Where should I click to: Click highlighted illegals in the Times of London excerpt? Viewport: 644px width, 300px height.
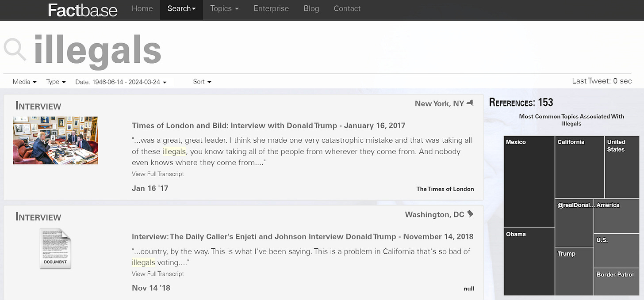pyautogui.click(x=174, y=152)
